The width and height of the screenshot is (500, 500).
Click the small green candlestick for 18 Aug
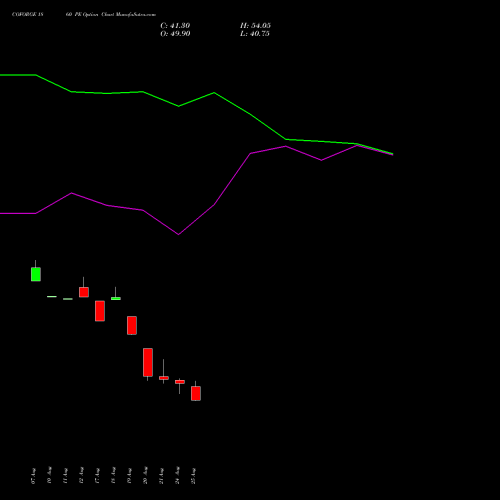click(x=116, y=298)
